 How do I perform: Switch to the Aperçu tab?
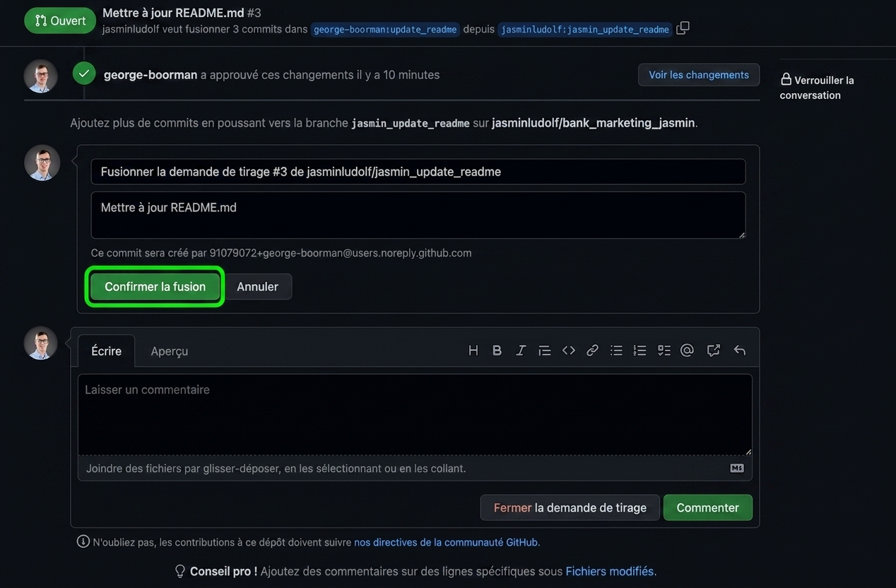tap(170, 351)
